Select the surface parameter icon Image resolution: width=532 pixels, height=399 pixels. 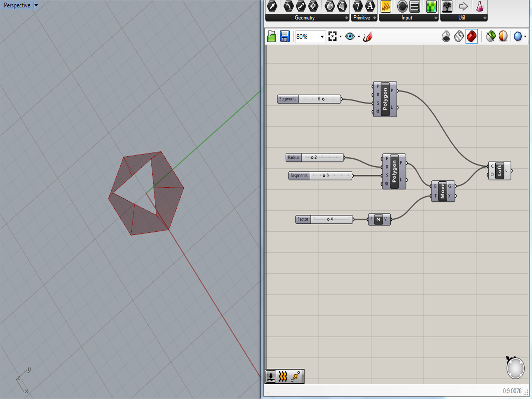pyautogui.click(x=330, y=6)
